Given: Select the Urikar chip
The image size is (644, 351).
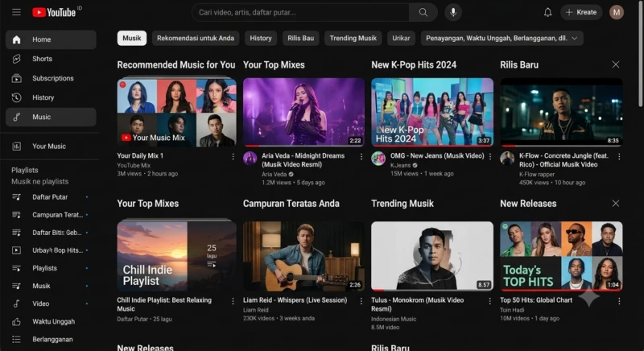Looking at the screenshot, I should coord(401,38).
